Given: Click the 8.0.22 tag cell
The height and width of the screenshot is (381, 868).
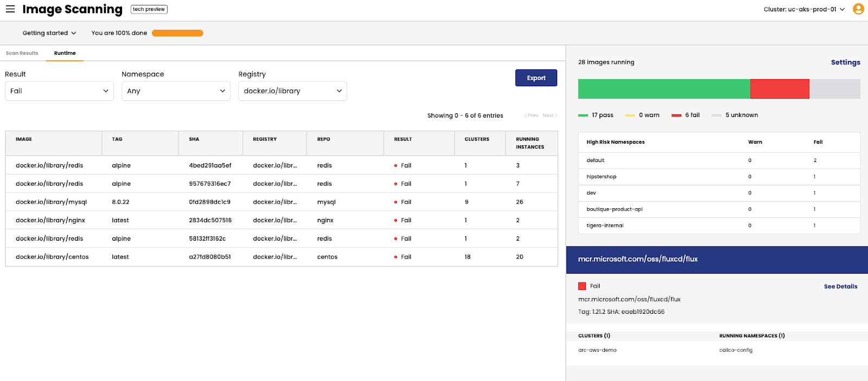Looking at the screenshot, I should (x=121, y=202).
